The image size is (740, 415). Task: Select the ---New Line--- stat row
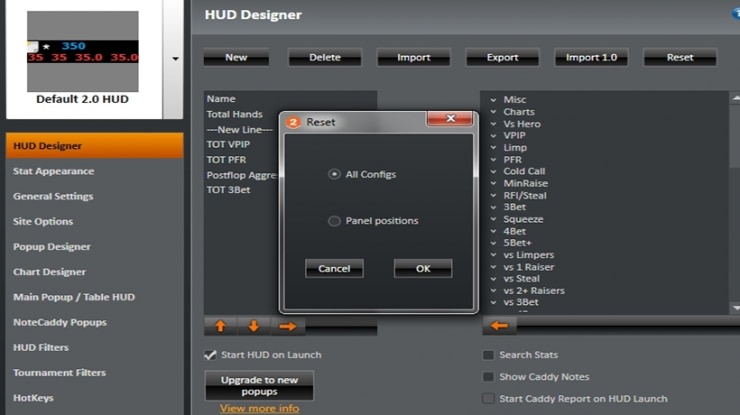pyautogui.click(x=239, y=129)
